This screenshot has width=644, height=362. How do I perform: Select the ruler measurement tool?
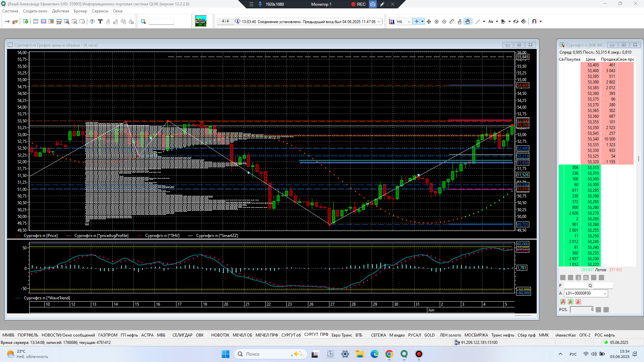tap(452, 21)
